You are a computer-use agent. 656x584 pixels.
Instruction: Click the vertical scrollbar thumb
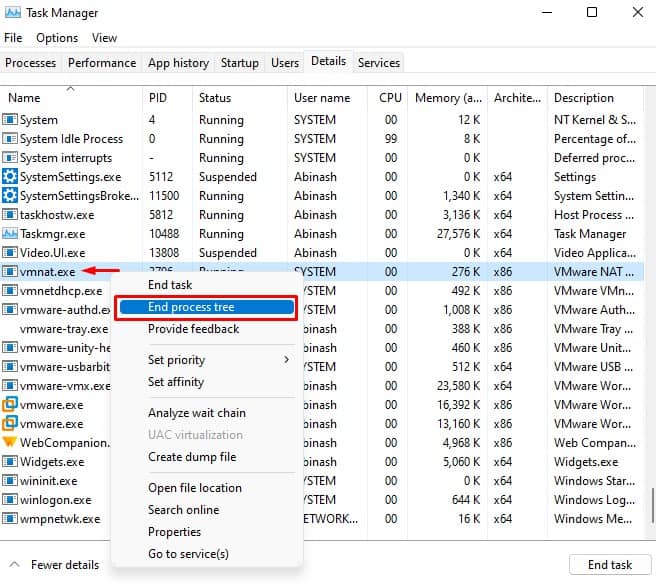[x=652, y=505]
